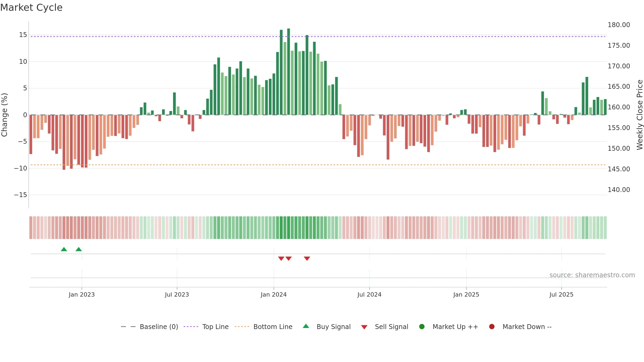
Task: Toggle the Top Line legend entry
Action: pos(206,327)
